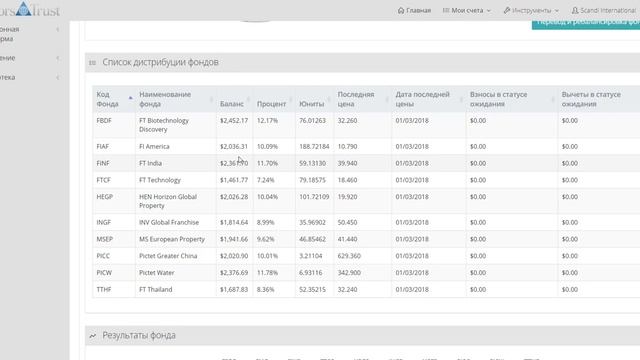Click balance value $2,452.17

[234, 121]
